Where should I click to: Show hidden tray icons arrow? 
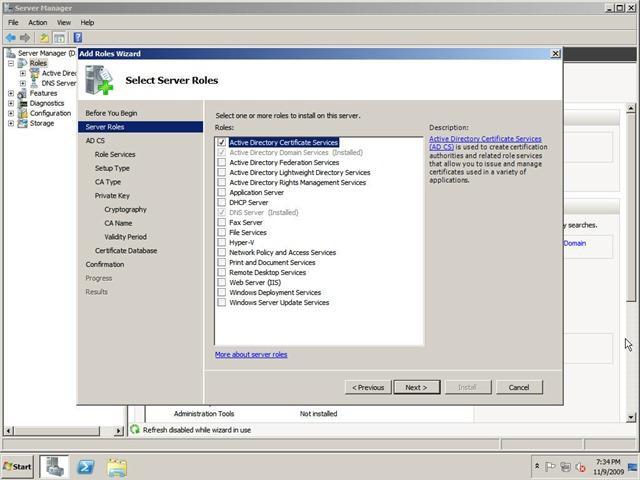coord(537,466)
